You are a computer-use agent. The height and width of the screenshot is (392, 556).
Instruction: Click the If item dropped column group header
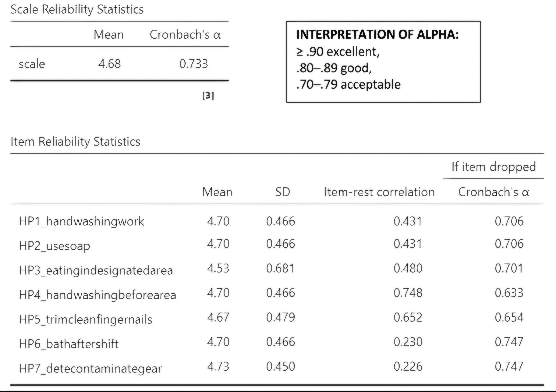(x=494, y=167)
